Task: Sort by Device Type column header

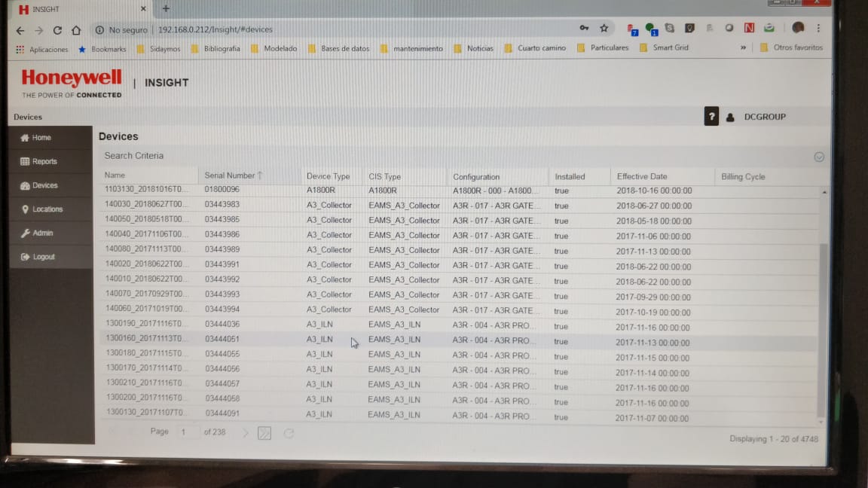Action: click(328, 176)
